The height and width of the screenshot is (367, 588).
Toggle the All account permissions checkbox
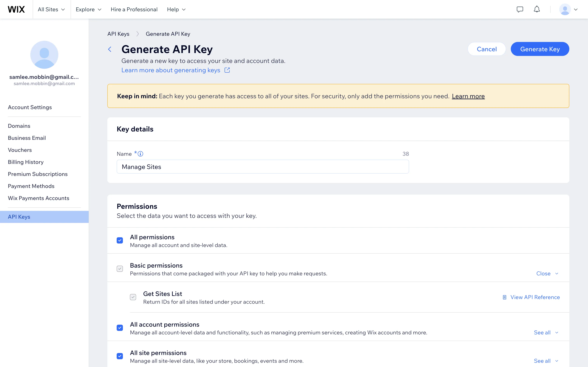120,328
